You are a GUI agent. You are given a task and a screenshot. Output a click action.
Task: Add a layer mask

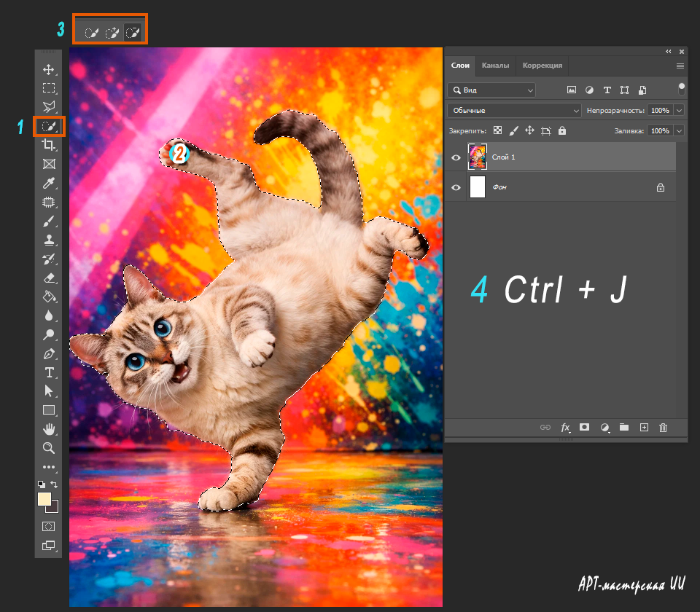click(584, 428)
